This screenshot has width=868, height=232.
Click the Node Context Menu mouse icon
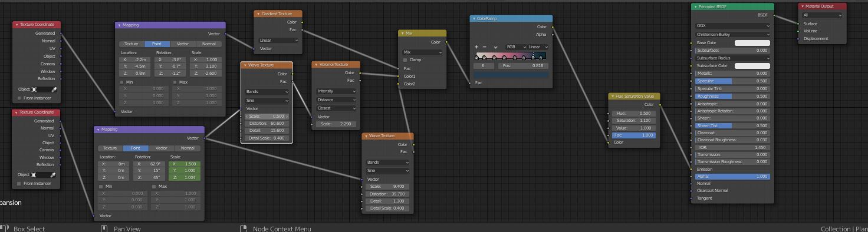[243, 228]
